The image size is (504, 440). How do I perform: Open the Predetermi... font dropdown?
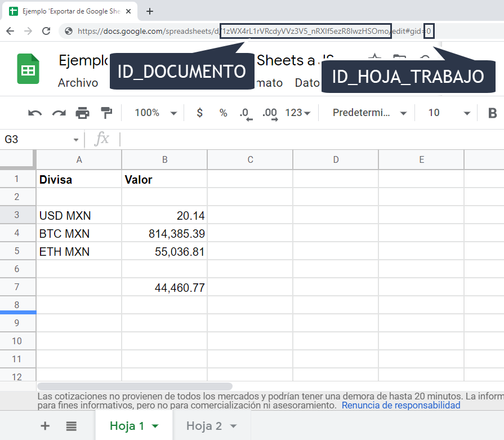(x=369, y=113)
